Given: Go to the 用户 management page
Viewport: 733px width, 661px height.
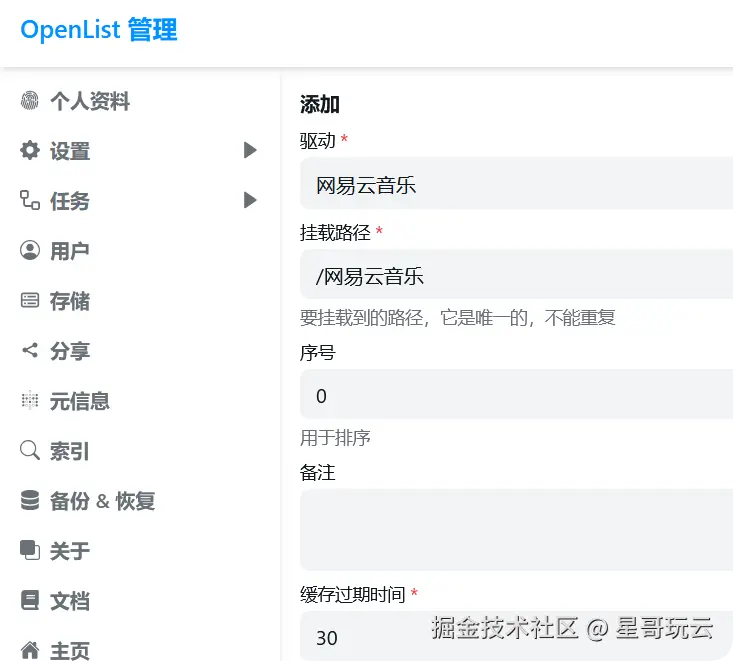Looking at the screenshot, I should pos(70,251).
